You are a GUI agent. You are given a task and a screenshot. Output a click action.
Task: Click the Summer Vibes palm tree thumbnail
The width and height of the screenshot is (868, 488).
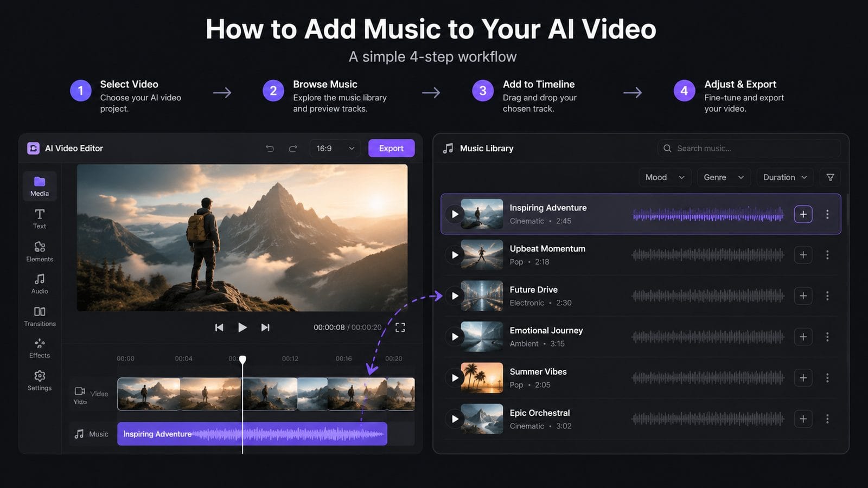tap(482, 378)
